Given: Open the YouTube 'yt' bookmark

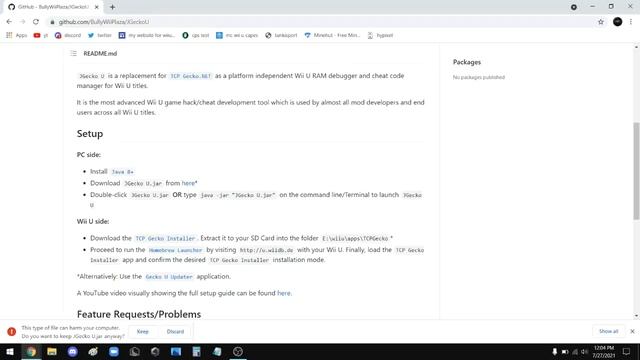Looking at the screenshot, I should coord(41,36).
